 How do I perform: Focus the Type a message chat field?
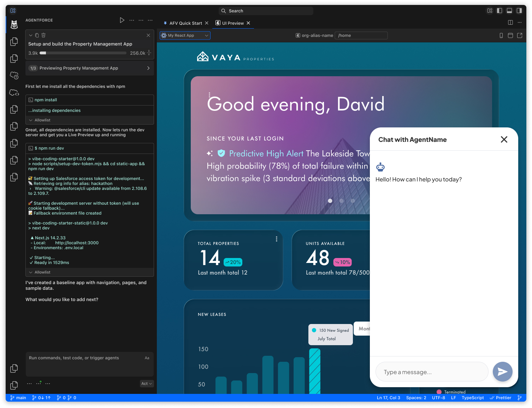pyautogui.click(x=432, y=372)
